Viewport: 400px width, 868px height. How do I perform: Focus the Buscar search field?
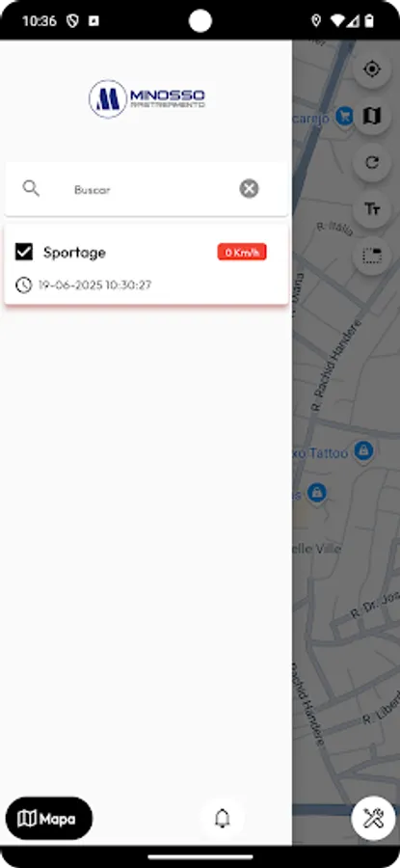click(147, 189)
